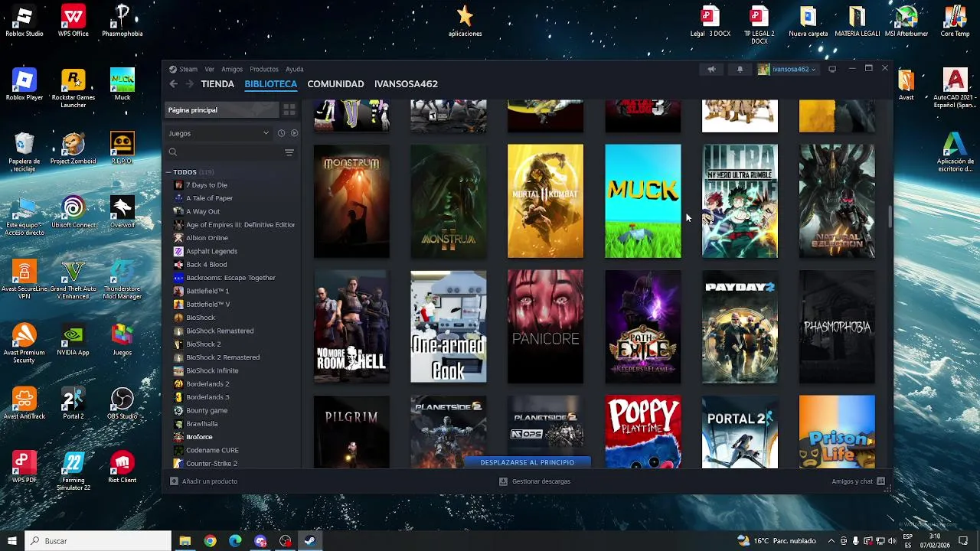Open Farming Simulator 22 desktop shortcut
Viewport: 980px width, 551px height.
point(73,471)
